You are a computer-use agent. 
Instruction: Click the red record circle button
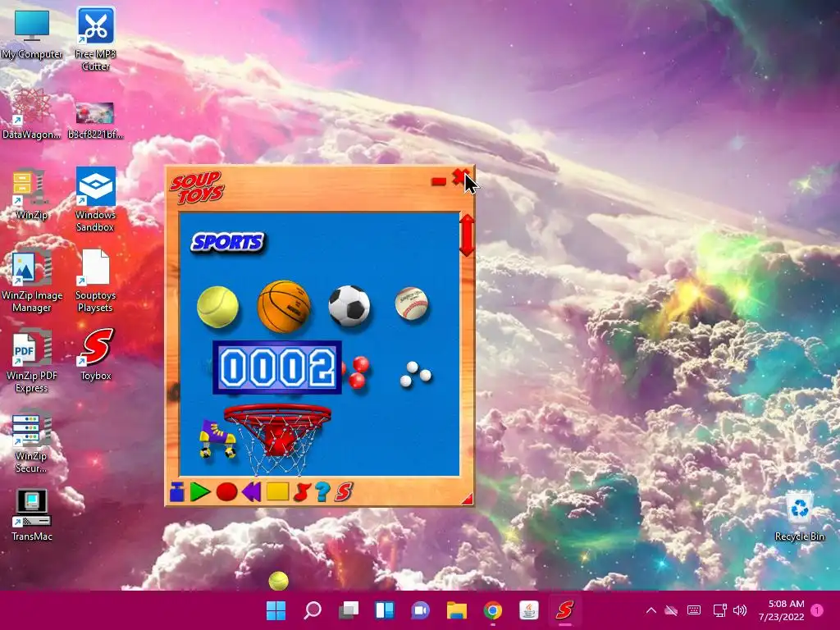226,491
